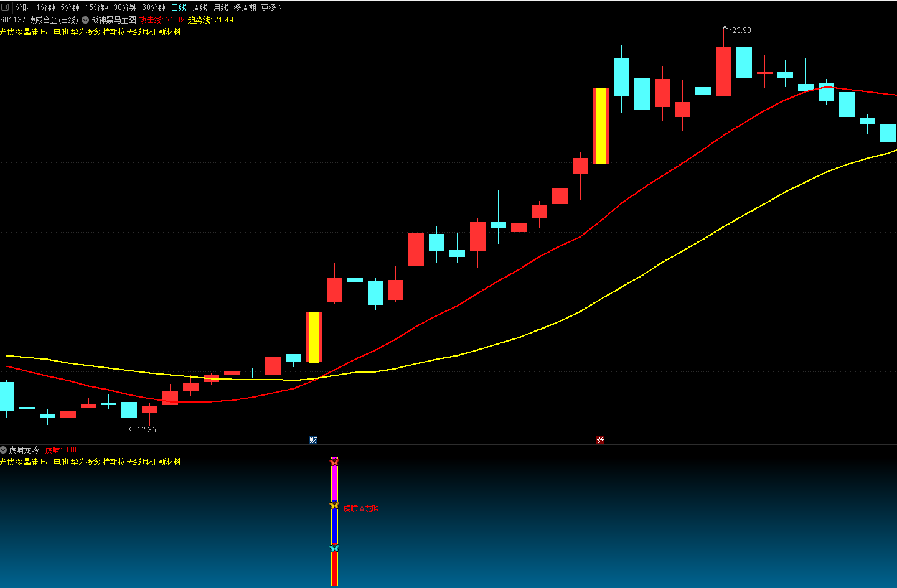Click the second yellow-striped limit-up candle near 涨
Image resolution: width=897 pixels, height=588 pixels.
pos(601,126)
